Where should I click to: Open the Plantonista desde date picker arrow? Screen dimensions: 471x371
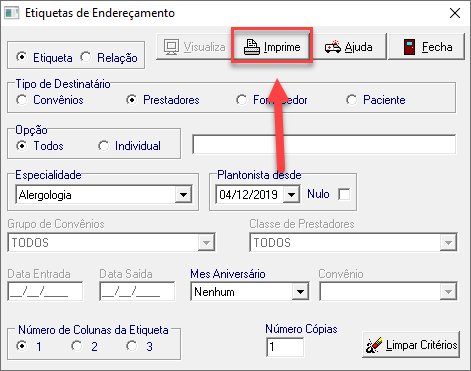coord(291,195)
